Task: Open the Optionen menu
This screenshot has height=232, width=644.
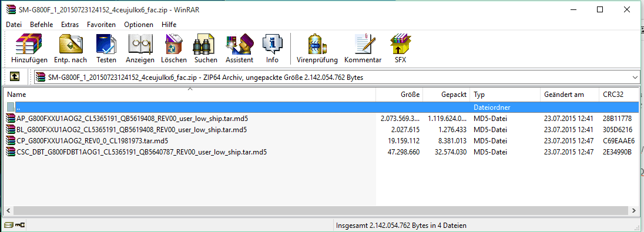Action: pos(139,25)
